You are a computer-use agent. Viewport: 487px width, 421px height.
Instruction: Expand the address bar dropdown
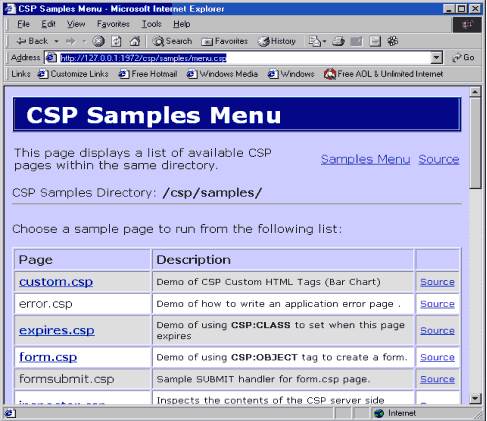tap(436, 58)
